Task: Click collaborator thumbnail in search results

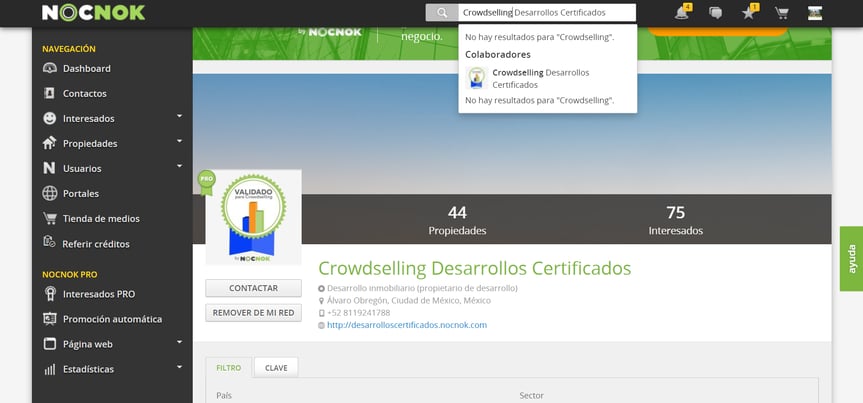Action: pos(477,78)
